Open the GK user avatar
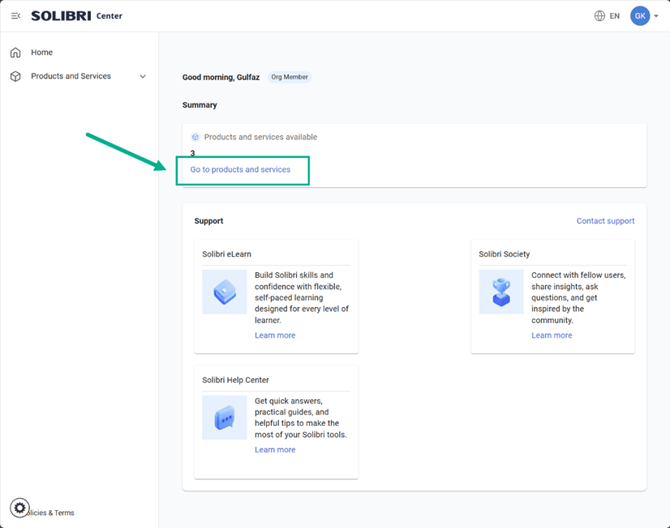The height and width of the screenshot is (528, 670). coord(640,16)
